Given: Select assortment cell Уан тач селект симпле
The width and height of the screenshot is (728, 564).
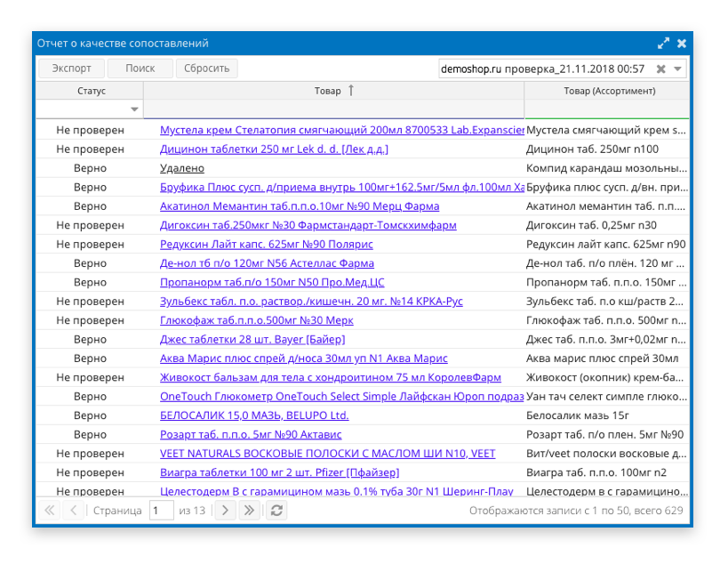Looking at the screenshot, I should [606, 397].
